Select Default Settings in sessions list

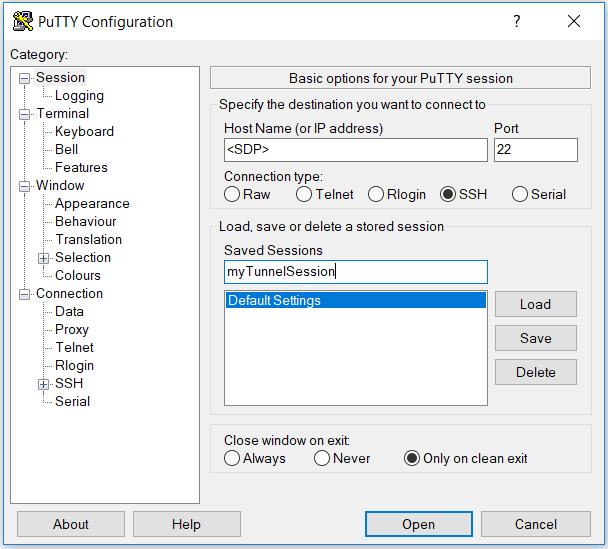pos(355,300)
